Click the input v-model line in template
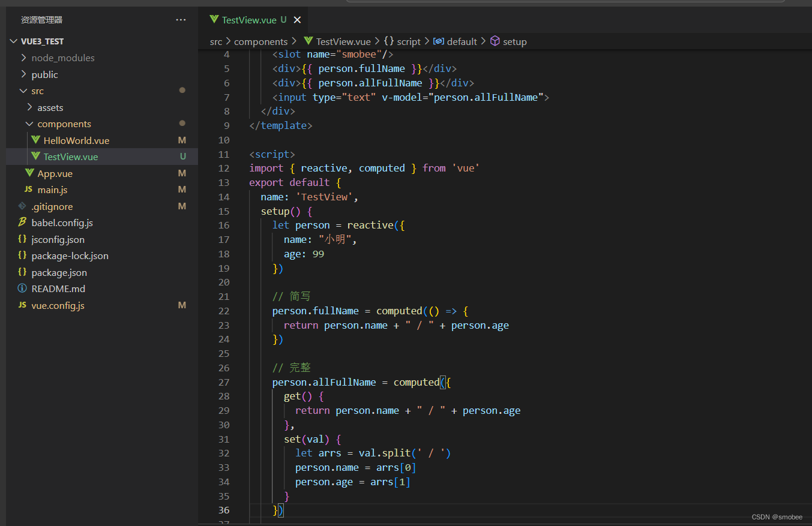The height and width of the screenshot is (526, 812). [411, 97]
